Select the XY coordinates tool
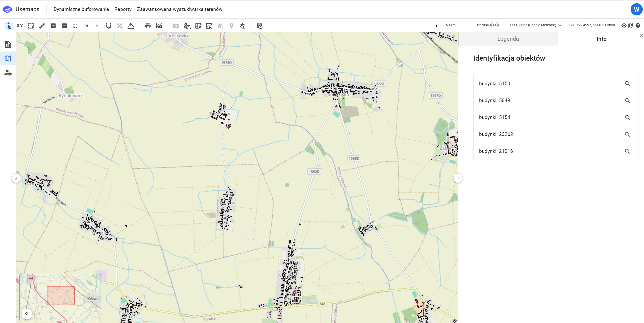This screenshot has width=644, height=323. 20,26
